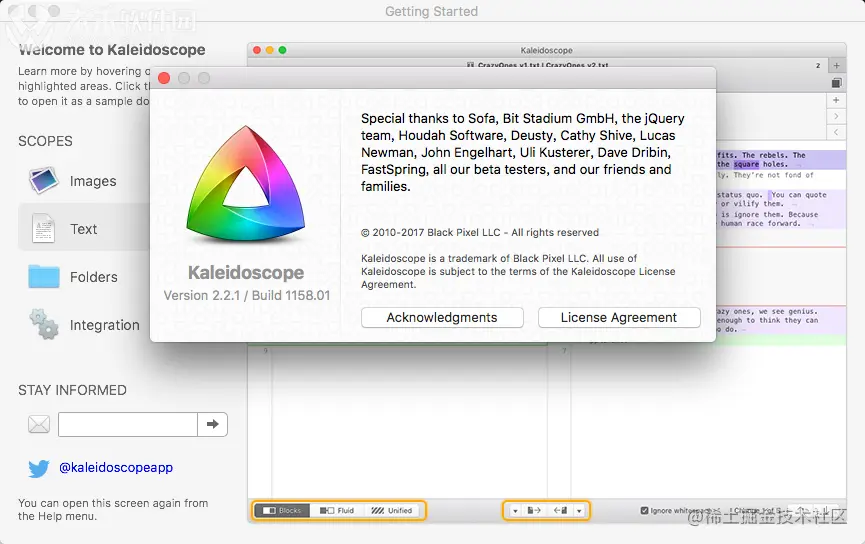
Task: Select the CrazyOnes v1.txt | CrazyOnes v2.txt tab
Action: tap(537, 65)
